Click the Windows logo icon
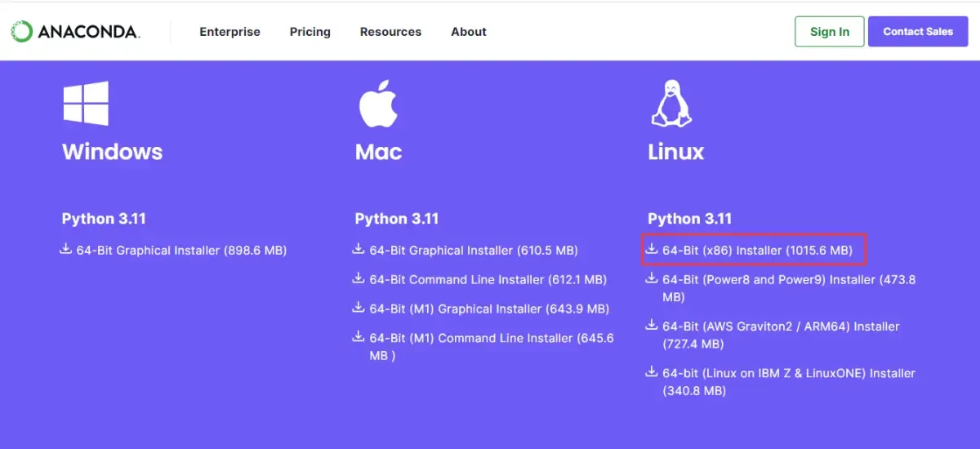980x449 pixels. [x=86, y=104]
